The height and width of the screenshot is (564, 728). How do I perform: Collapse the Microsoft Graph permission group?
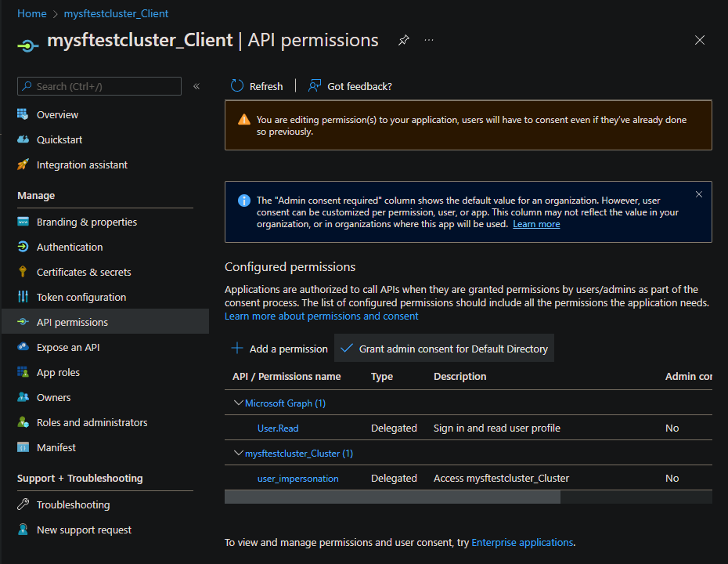click(239, 403)
